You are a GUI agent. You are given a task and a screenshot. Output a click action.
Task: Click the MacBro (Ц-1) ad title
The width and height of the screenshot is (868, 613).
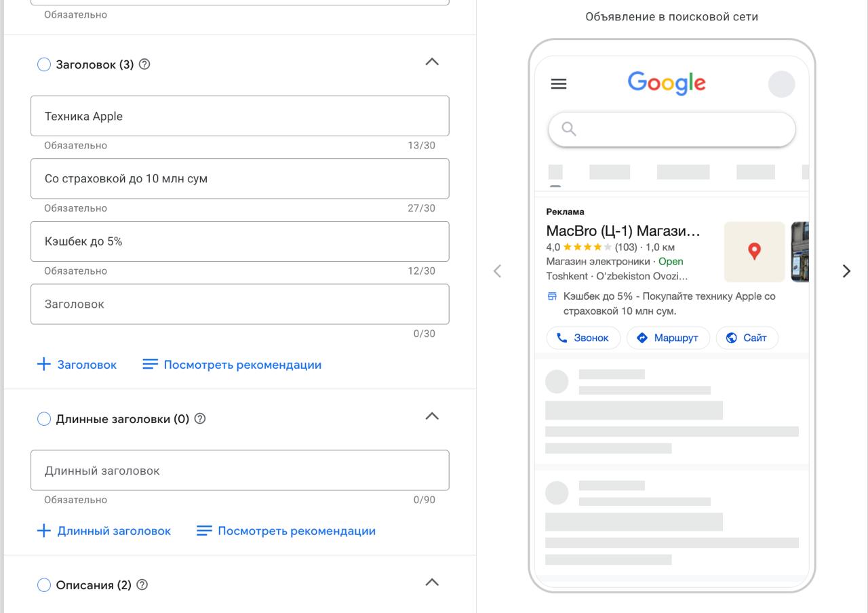point(623,231)
